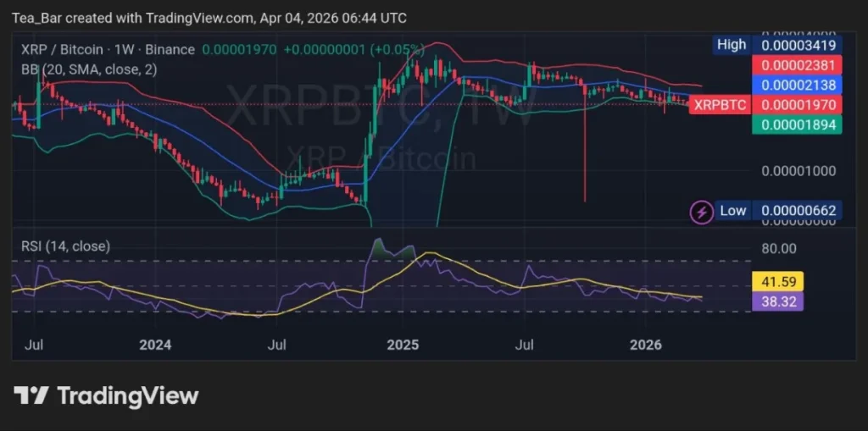
Task: Click the 0.00003419 high value label
Action: tap(797, 45)
